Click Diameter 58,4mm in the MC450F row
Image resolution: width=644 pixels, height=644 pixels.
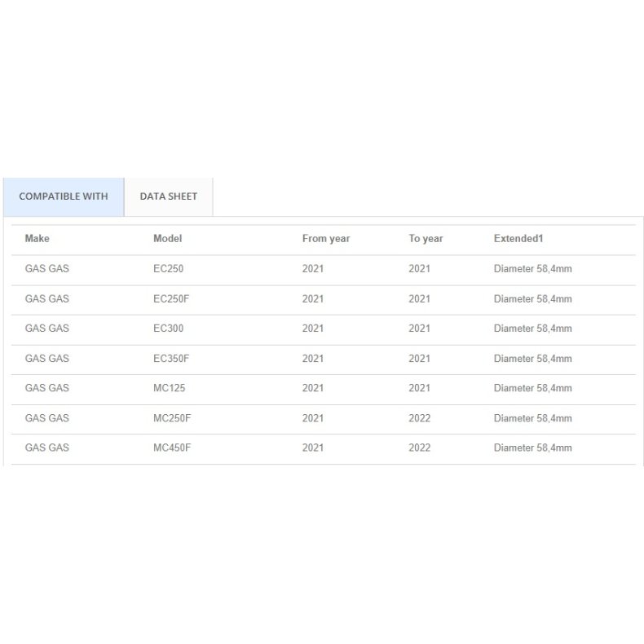[532, 448]
